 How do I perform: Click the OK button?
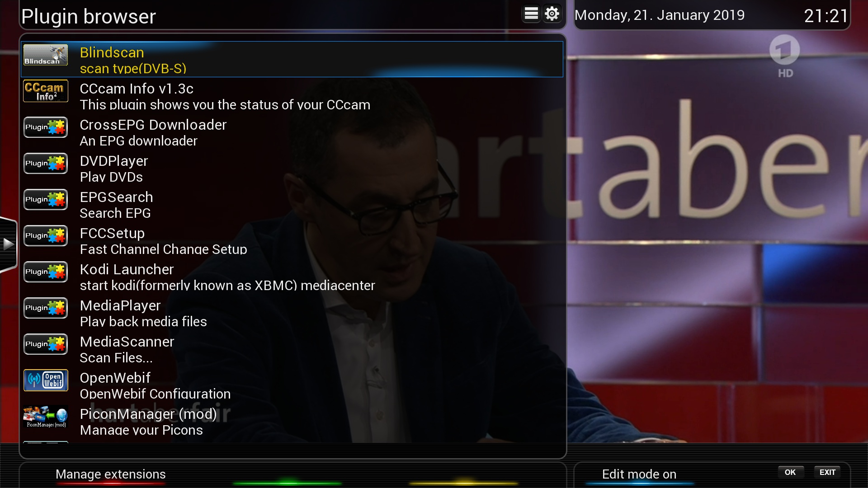pos(790,472)
